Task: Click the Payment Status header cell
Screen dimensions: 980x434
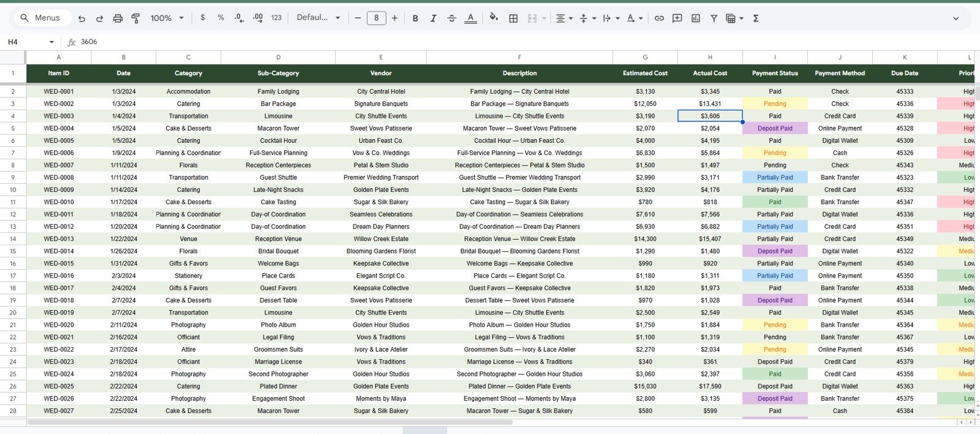Action: 775,73
